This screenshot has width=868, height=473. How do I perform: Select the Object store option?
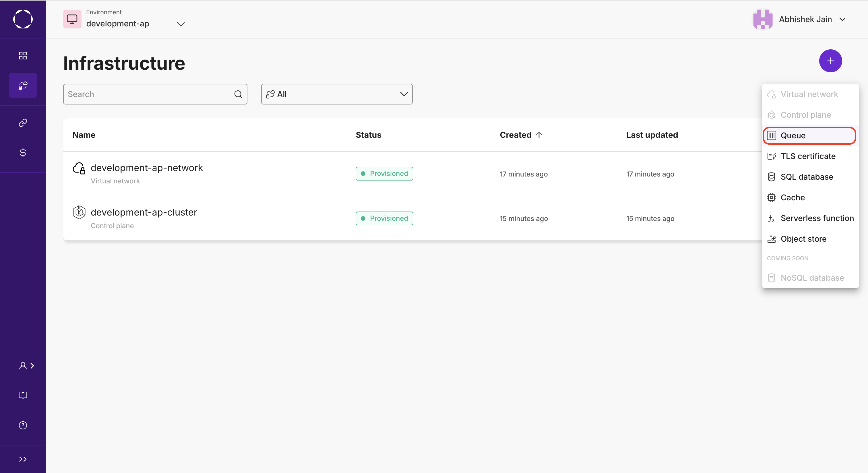click(x=803, y=239)
